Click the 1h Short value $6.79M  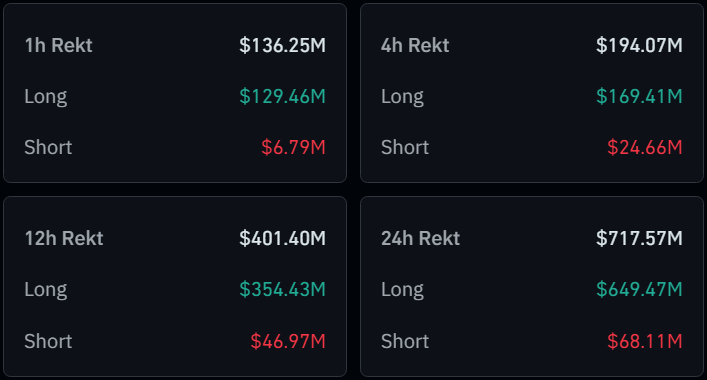point(294,147)
